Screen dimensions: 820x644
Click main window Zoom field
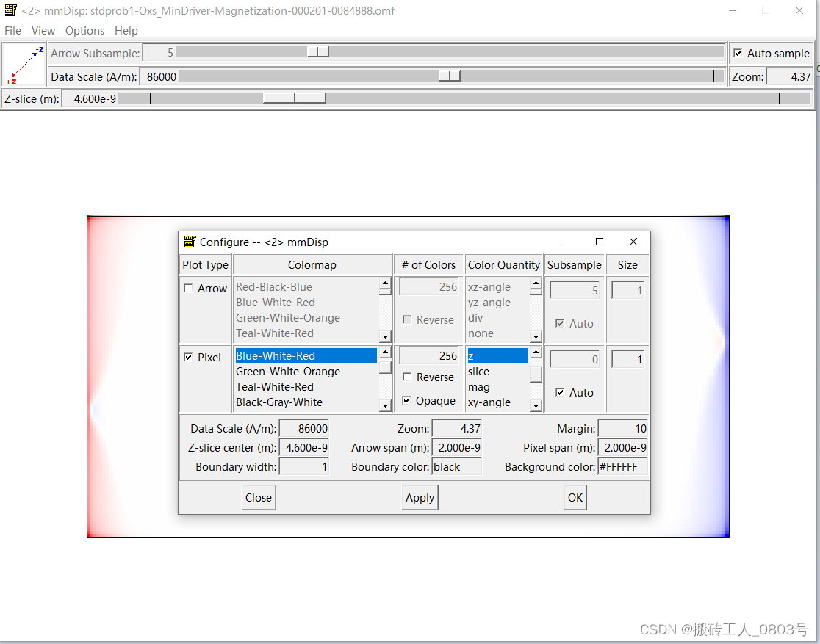[x=789, y=77]
